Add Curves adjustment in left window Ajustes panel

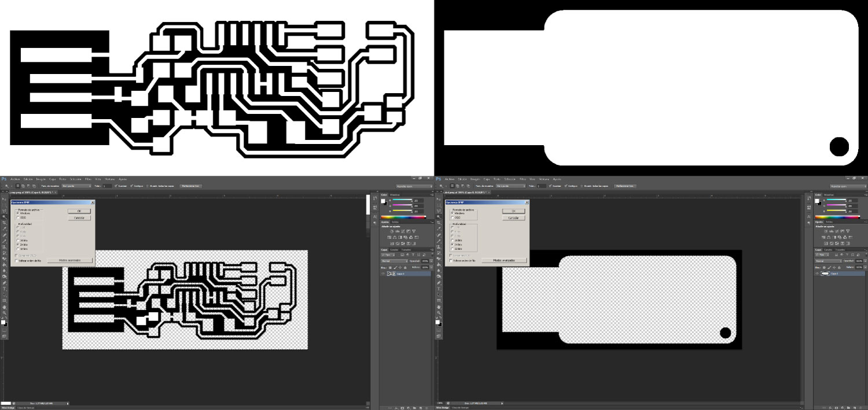click(x=403, y=231)
